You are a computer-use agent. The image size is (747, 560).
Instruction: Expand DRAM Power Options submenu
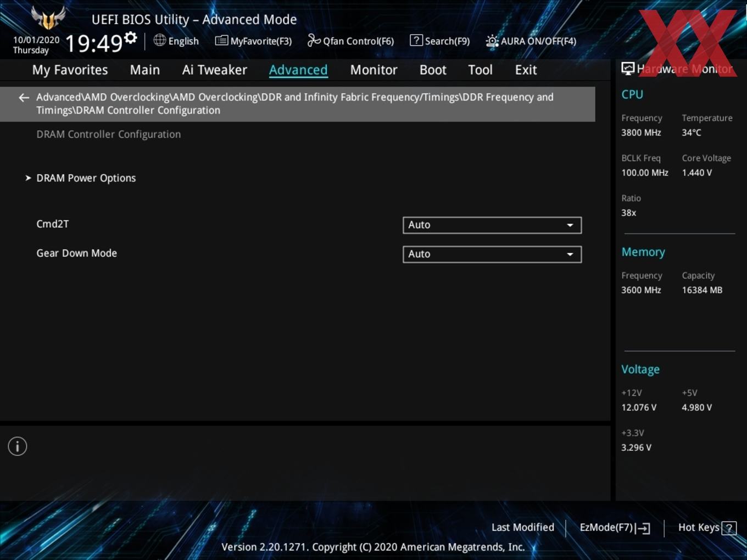pyautogui.click(x=86, y=178)
